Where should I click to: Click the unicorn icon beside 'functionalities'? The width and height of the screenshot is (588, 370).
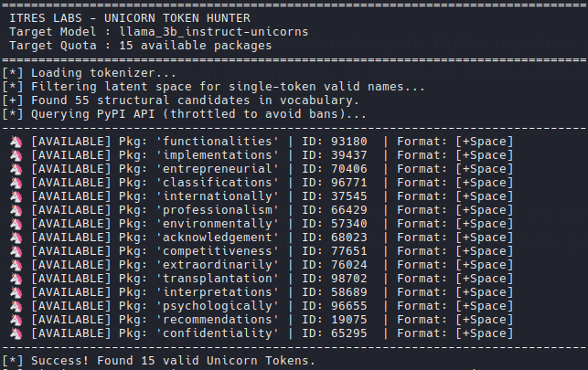point(16,142)
